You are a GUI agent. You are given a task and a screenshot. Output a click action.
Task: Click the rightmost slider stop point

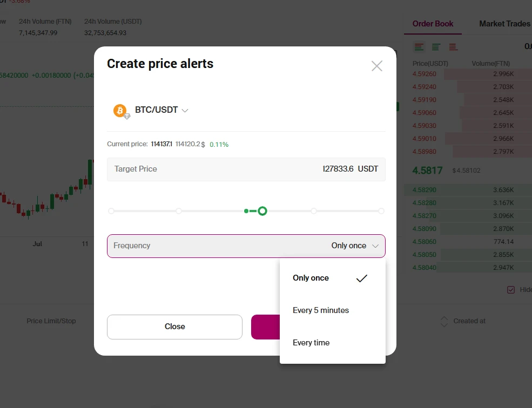tap(381, 211)
